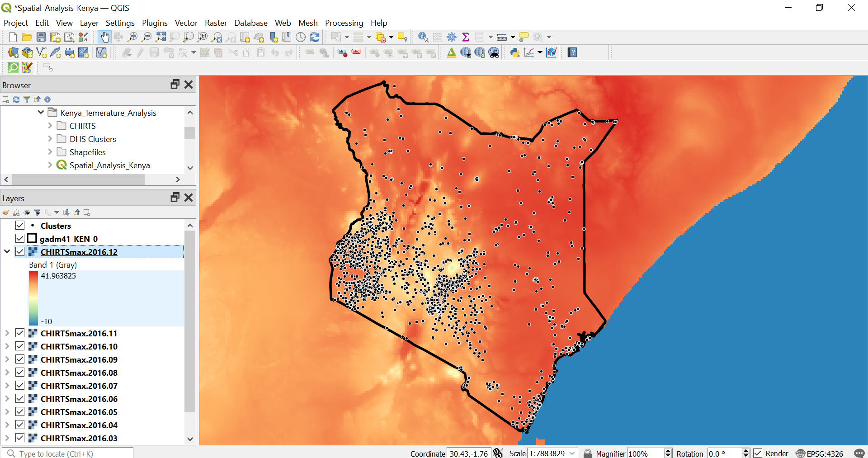
Task: Click the green QuickOSM magnifier icon
Action: coord(13,68)
